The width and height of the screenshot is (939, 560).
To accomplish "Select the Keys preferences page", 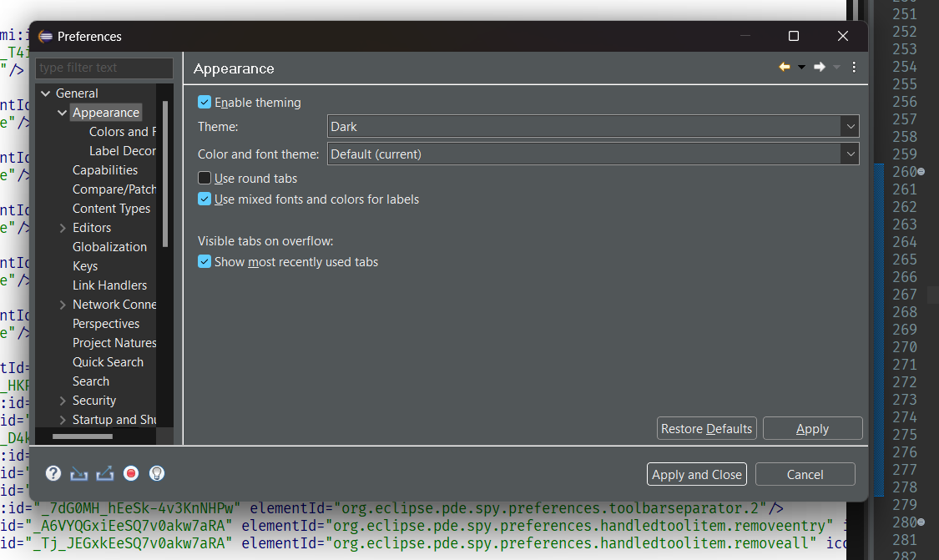I will (x=84, y=265).
